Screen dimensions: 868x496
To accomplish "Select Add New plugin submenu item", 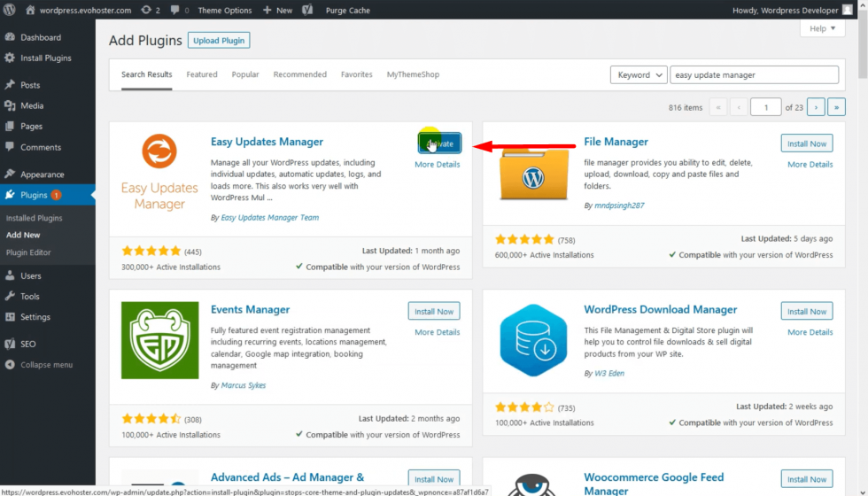I will click(x=23, y=235).
